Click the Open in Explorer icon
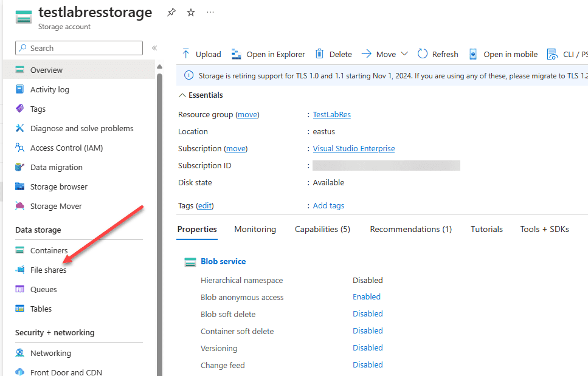This screenshot has height=376, width=588. 237,54
